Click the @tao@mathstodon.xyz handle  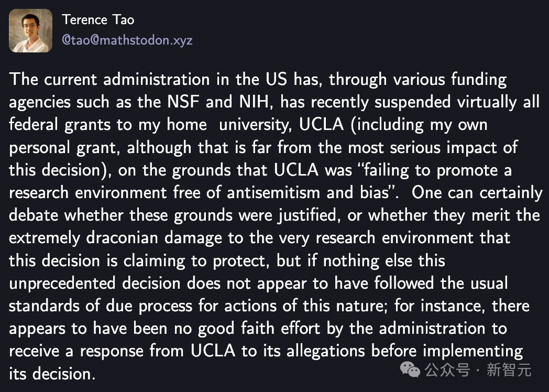(127, 40)
